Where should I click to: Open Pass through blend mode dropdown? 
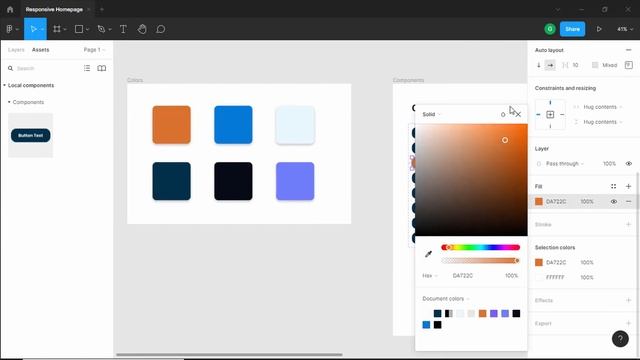point(565,164)
